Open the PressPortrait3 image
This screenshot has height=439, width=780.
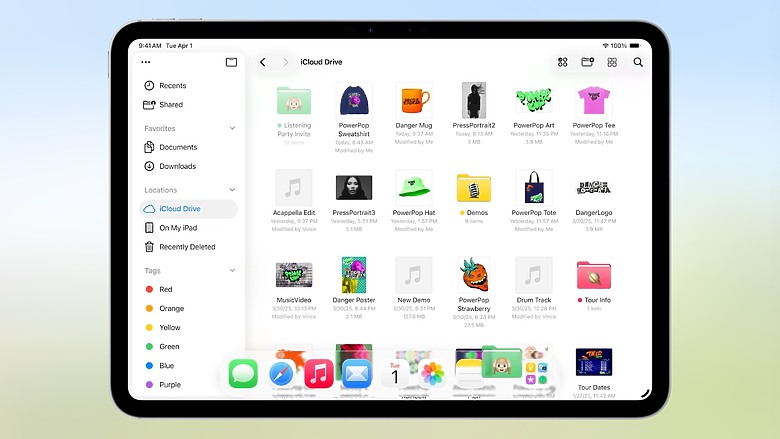(354, 187)
